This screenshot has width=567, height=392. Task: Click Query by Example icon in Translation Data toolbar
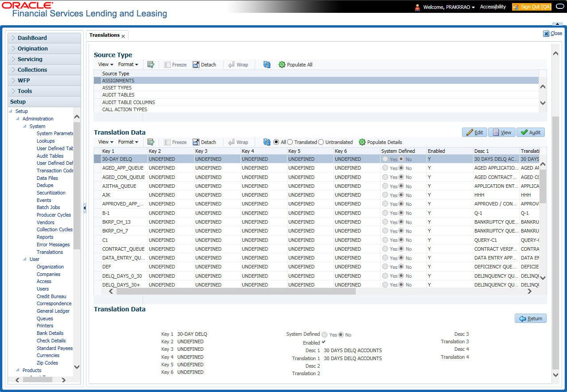point(151,142)
